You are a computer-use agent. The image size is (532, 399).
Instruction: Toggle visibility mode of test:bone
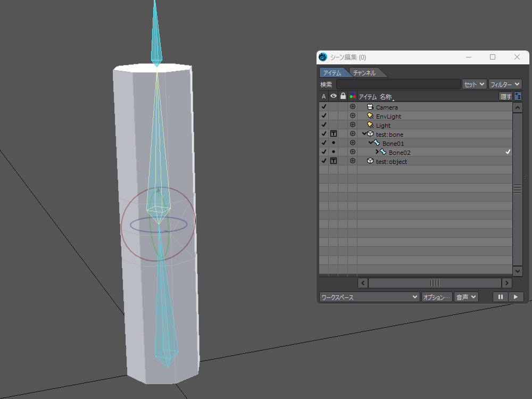[x=334, y=134]
